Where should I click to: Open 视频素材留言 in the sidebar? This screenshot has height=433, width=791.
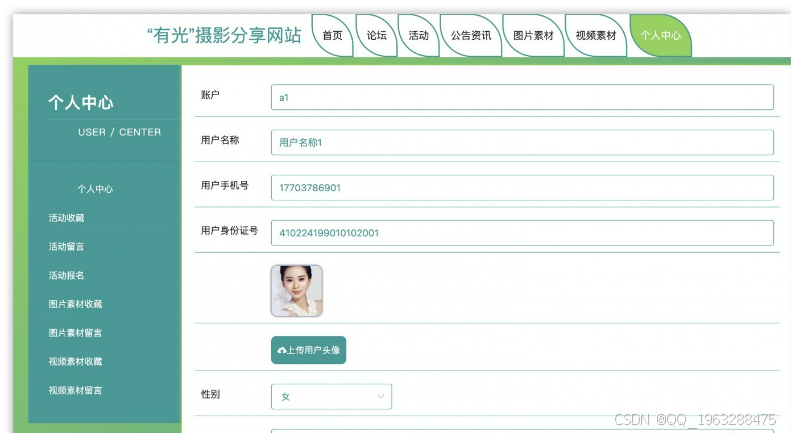(x=75, y=390)
